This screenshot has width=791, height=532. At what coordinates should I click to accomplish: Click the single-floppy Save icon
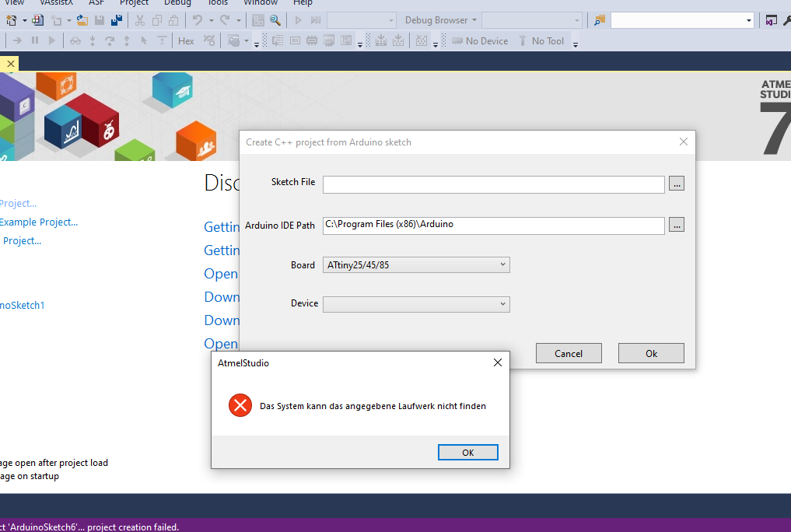[100, 20]
